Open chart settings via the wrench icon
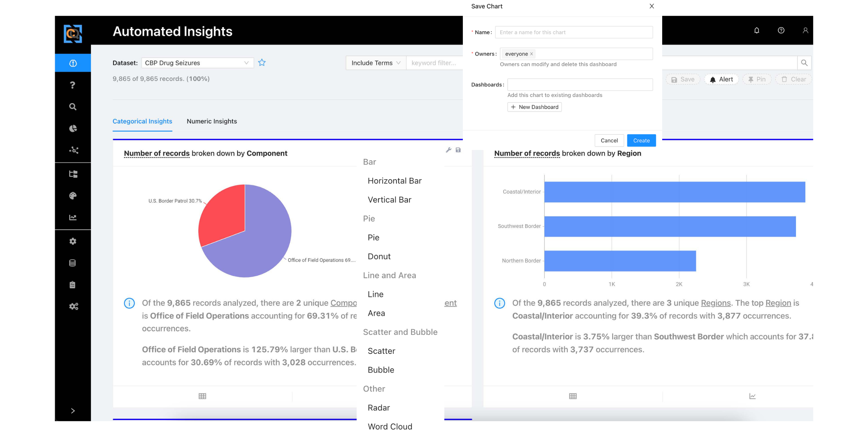The height and width of the screenshot is (437, 868). (448, 150)
